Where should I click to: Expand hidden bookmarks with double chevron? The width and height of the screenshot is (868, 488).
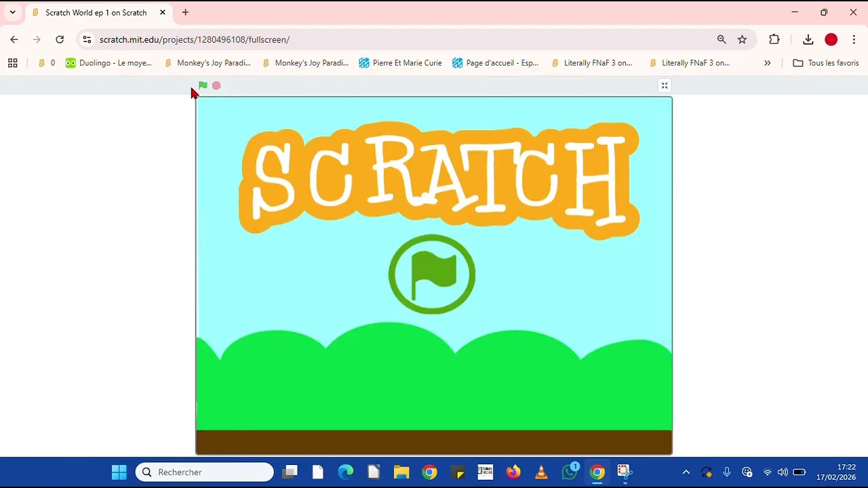pos(767,63)
